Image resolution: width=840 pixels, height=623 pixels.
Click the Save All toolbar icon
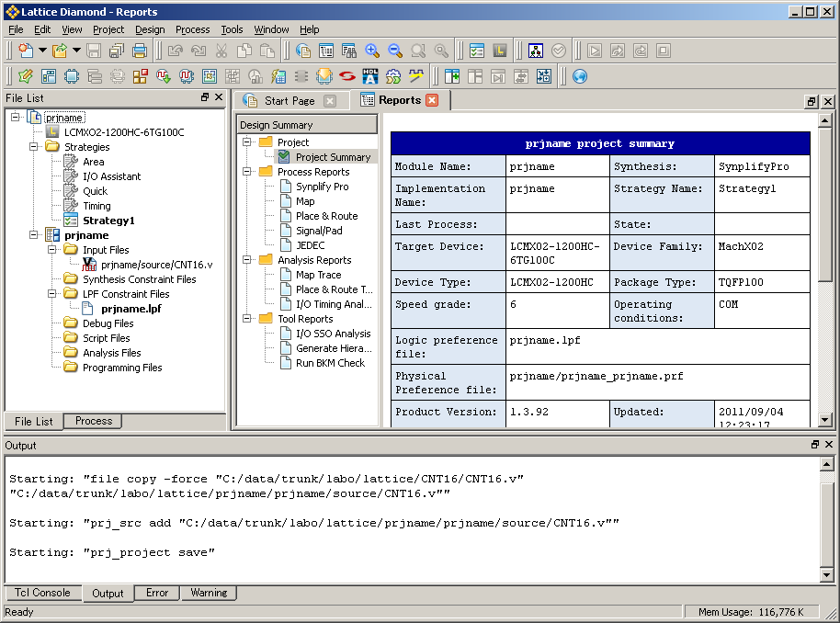117,51
